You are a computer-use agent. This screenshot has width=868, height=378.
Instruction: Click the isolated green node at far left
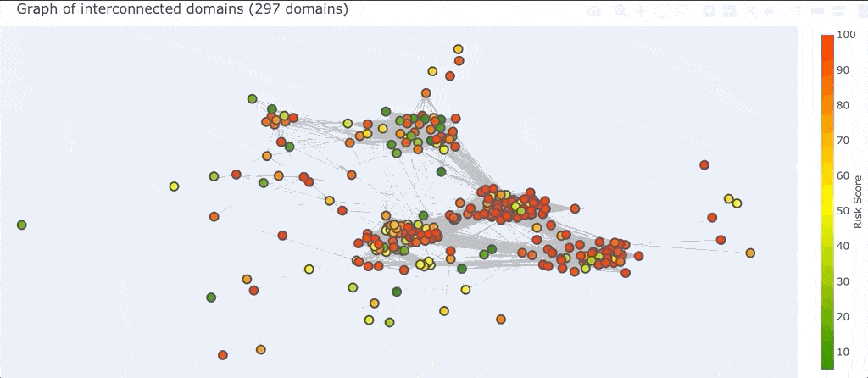[21, 225]
